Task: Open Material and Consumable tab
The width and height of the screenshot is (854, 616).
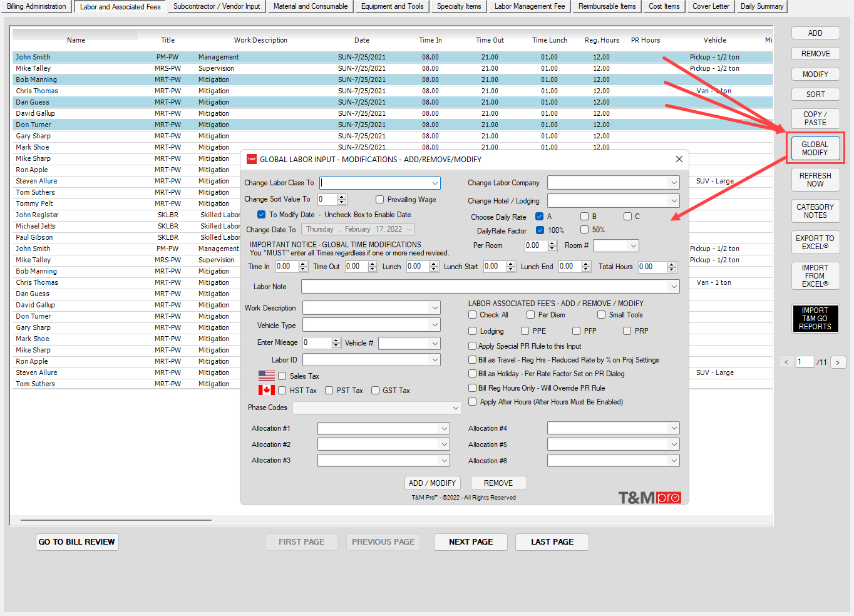Action: click(x=311, y=6)
